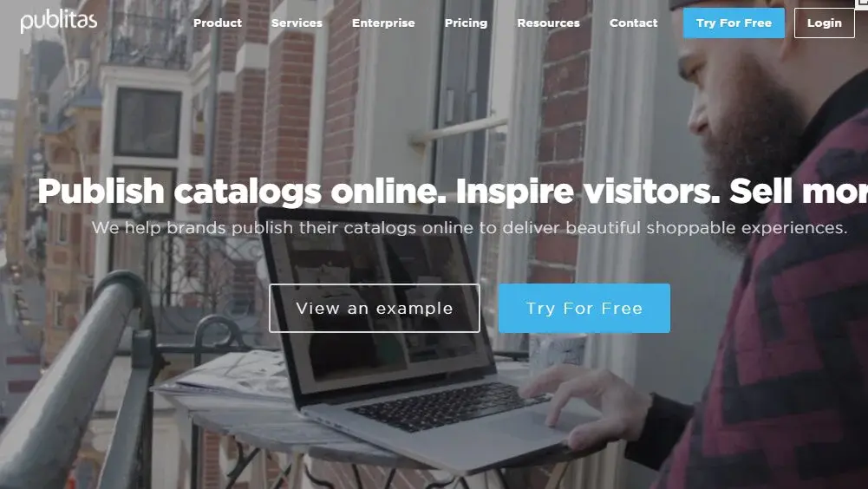Click the View an example button
This screenshot has width=868, height=489.
click(375, 308)
